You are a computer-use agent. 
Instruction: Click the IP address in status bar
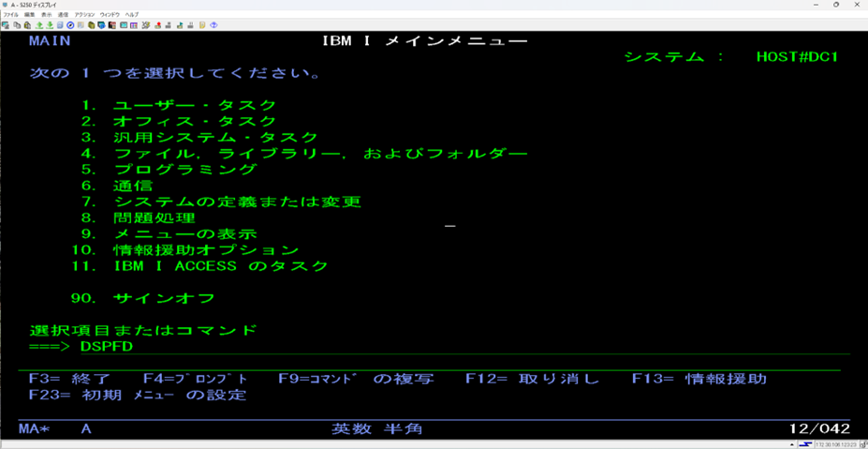point(836,444)
